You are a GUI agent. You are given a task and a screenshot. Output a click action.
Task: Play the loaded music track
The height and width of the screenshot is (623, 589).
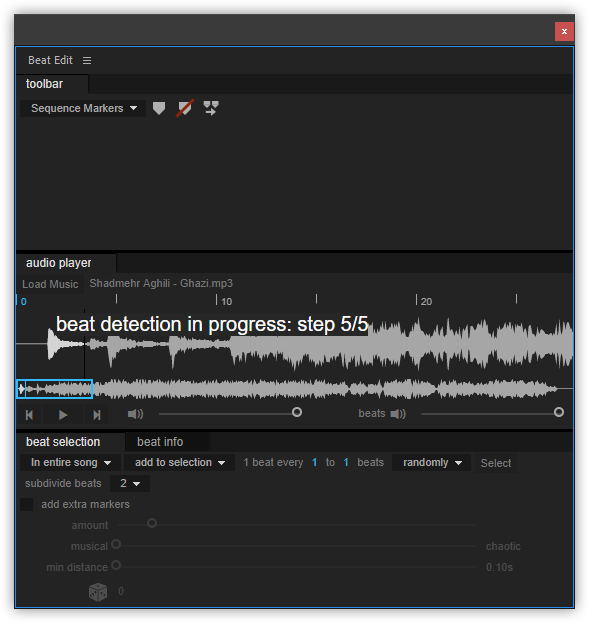[63, 415]
